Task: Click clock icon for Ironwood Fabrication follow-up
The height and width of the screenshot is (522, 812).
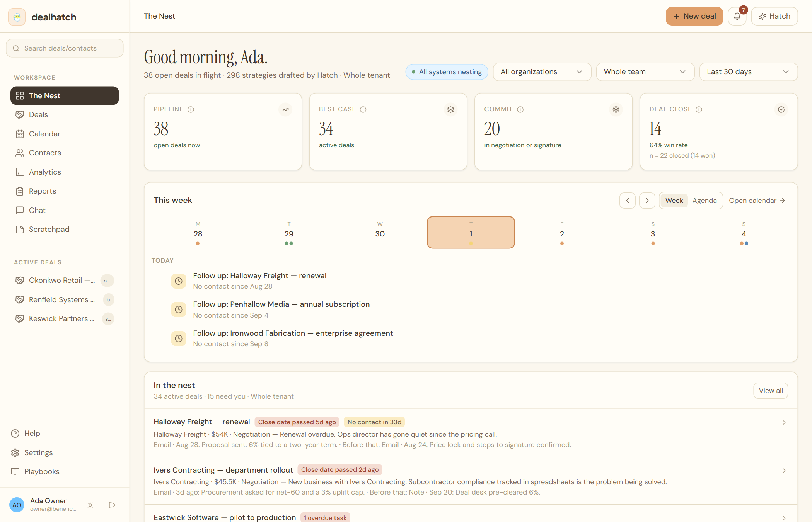Action: coord(179,338)
